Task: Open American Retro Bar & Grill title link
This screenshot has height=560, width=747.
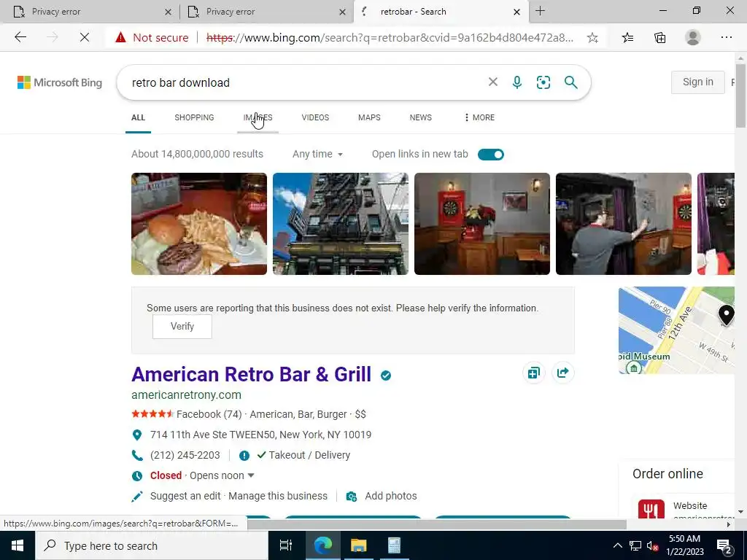Action: pos(251,374)
